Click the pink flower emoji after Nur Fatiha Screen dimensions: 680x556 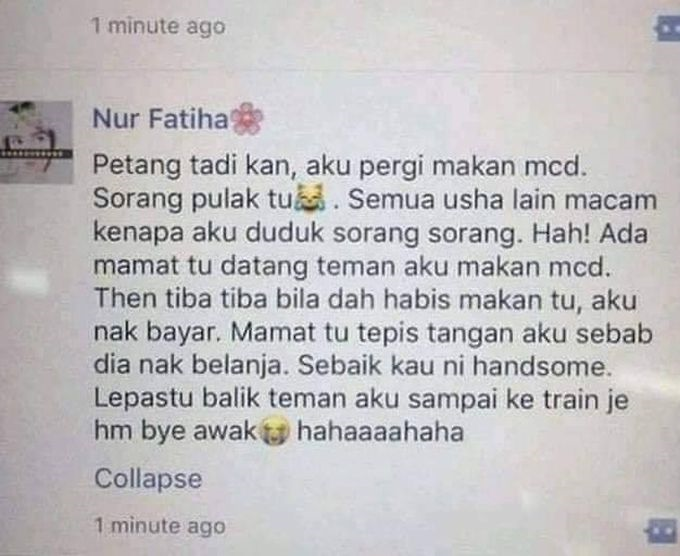point(248,118)
